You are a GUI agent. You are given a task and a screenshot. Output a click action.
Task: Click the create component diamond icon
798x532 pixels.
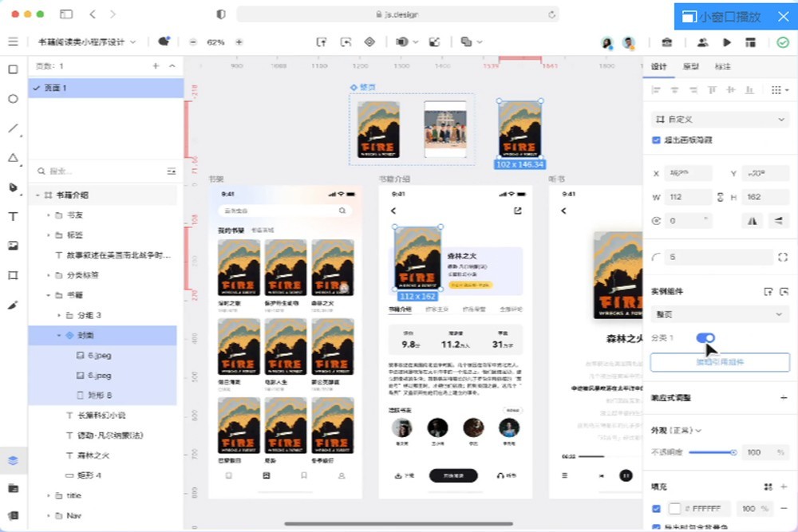369,41
